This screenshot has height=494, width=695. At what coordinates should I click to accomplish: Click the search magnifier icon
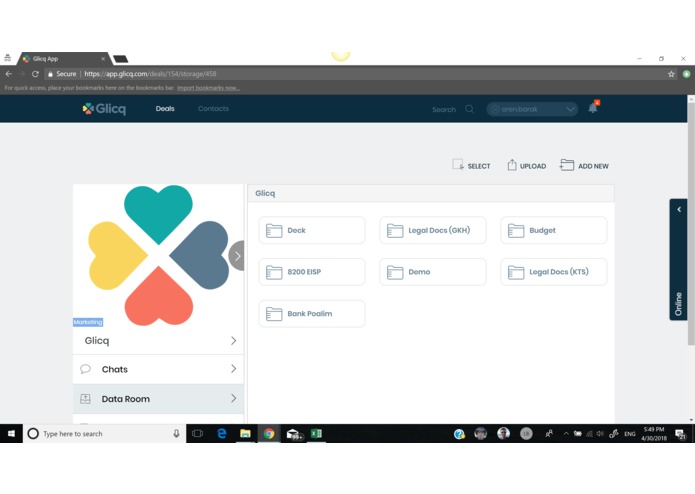(469, 109)
